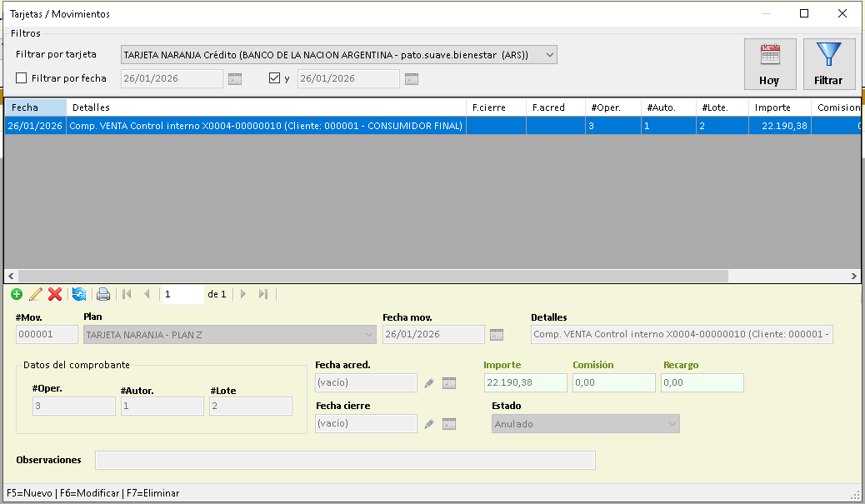Click inside the Observaciones text field
865x504 pixels.
(x=345, y=461)
